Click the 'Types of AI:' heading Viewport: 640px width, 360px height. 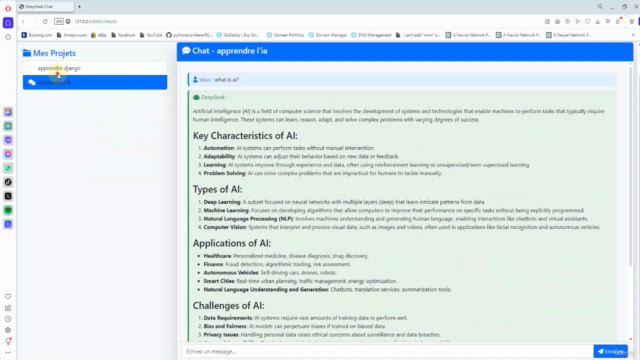(x=218, y=189)
